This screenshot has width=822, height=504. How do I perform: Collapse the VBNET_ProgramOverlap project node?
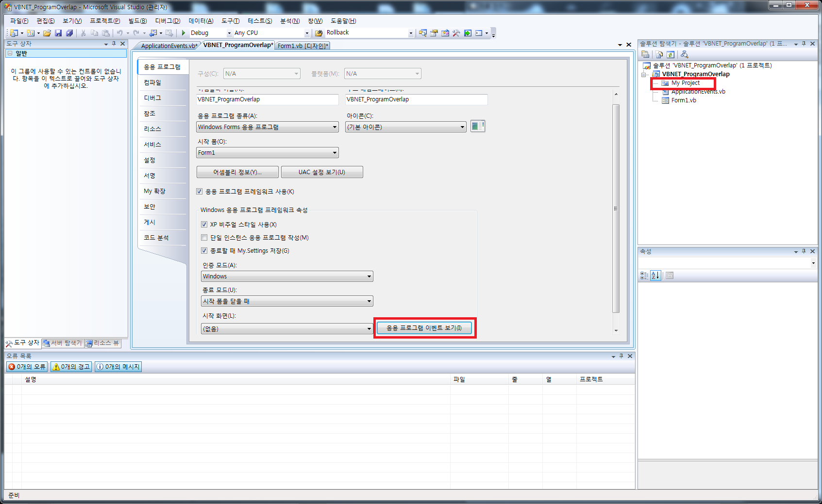pos(644,75)
